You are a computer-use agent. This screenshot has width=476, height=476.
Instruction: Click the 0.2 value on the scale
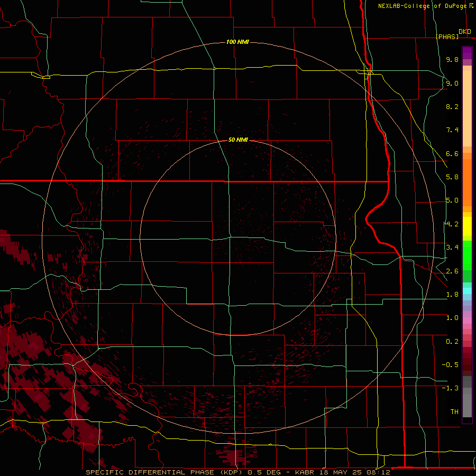click(452, 342)
